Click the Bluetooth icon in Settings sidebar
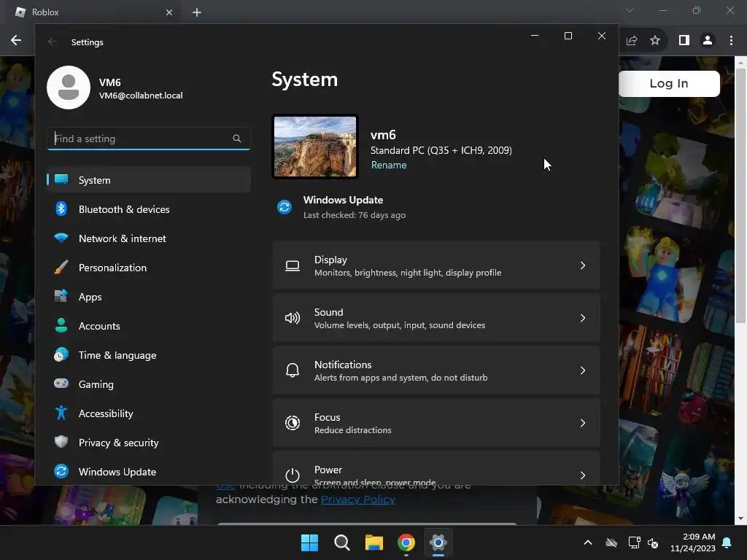Screen dimensions: 747x560 pos(61,209)
